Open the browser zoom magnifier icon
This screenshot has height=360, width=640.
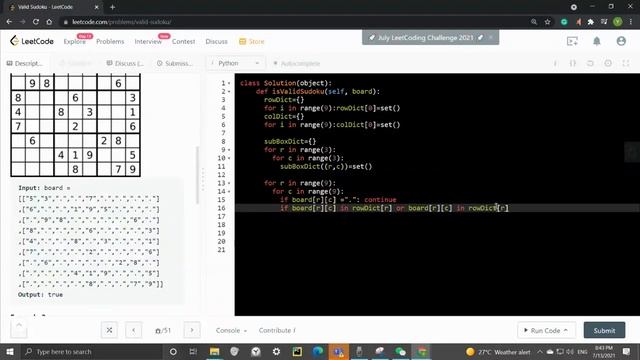(x=534, y=22)
